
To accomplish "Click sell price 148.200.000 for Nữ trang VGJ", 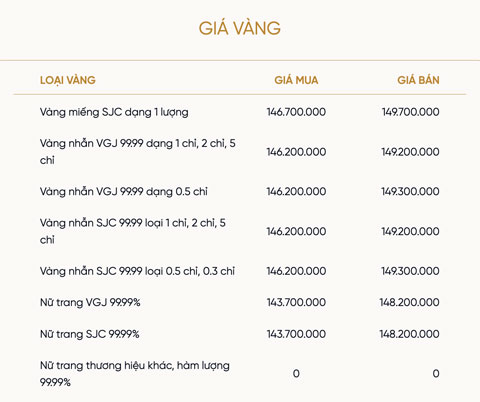I will 409,302.
